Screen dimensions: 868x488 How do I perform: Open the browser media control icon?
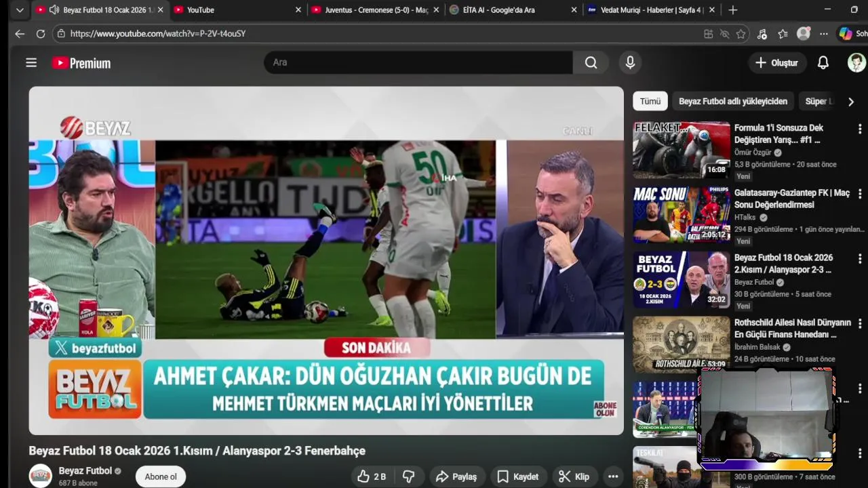(x=762, y=34)
